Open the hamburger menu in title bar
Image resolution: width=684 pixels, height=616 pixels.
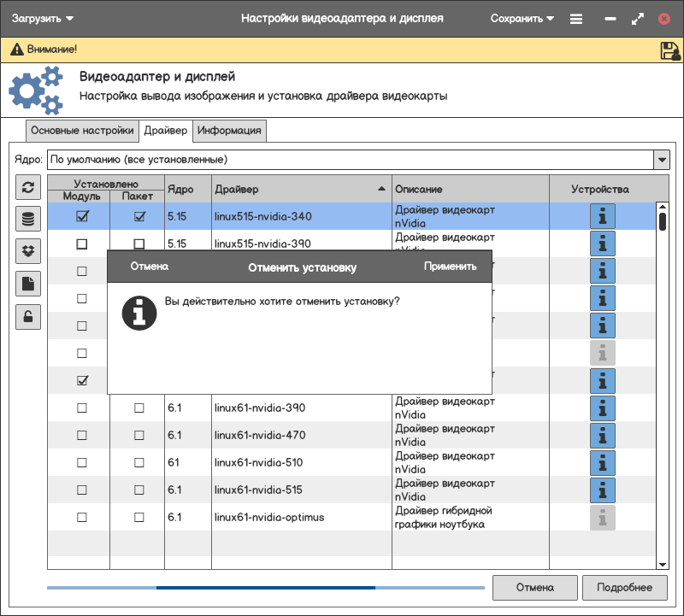(576, 19)
